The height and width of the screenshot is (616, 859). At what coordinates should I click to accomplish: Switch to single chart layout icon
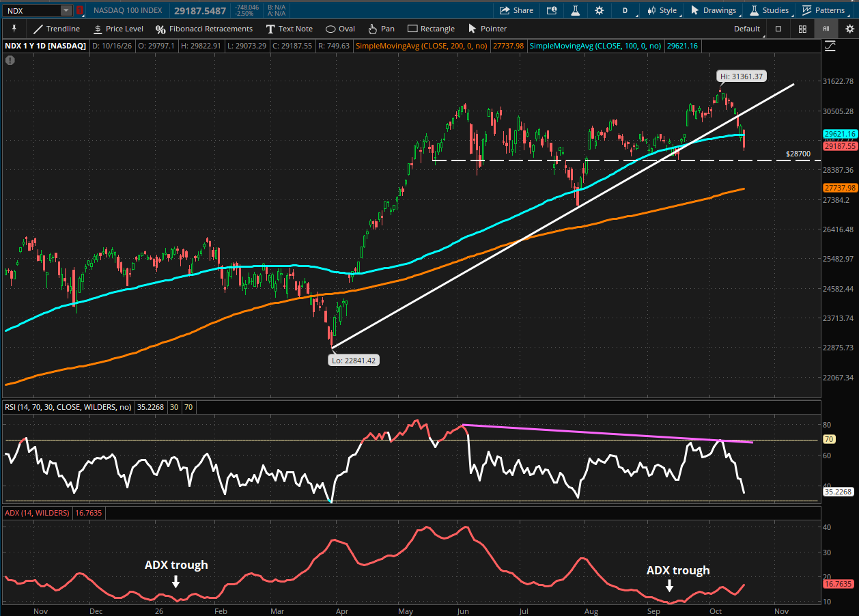click(778, 29)
